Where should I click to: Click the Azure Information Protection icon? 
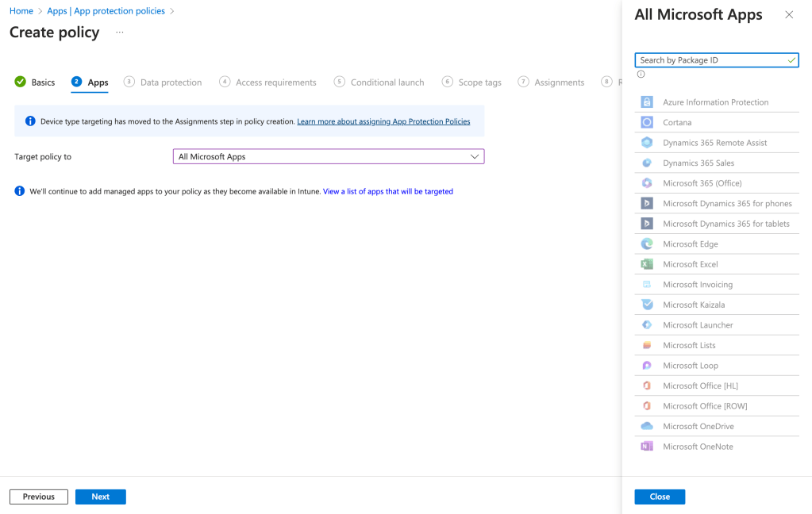647,102
